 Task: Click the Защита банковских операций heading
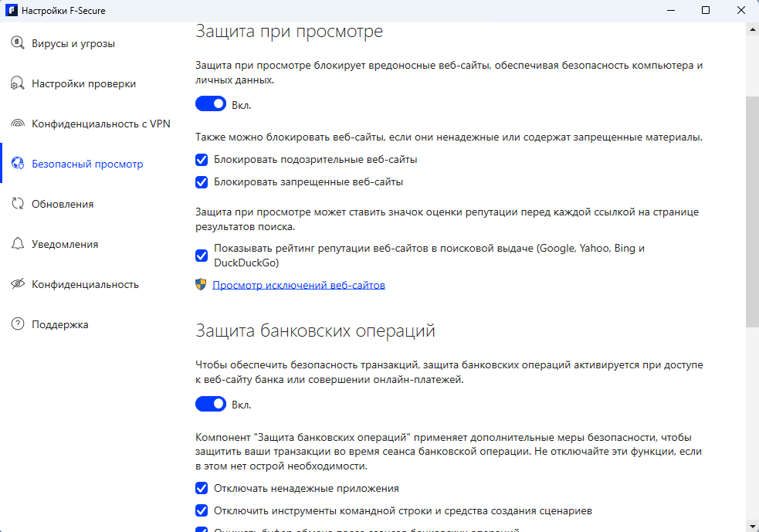tap(315, 330)
